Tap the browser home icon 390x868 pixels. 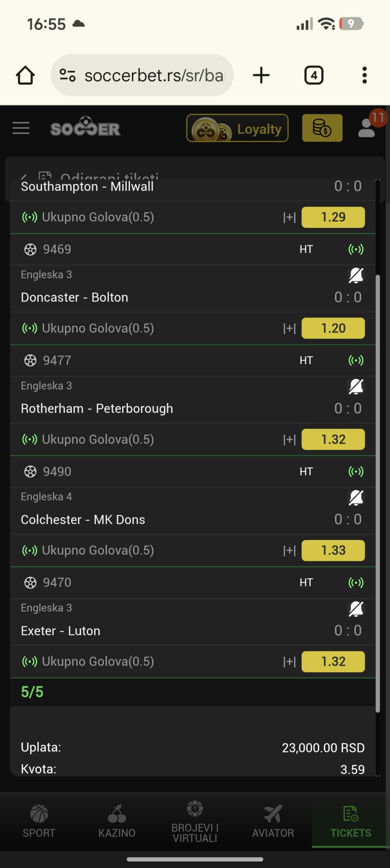pyautogui.click(x=25, y=76)
